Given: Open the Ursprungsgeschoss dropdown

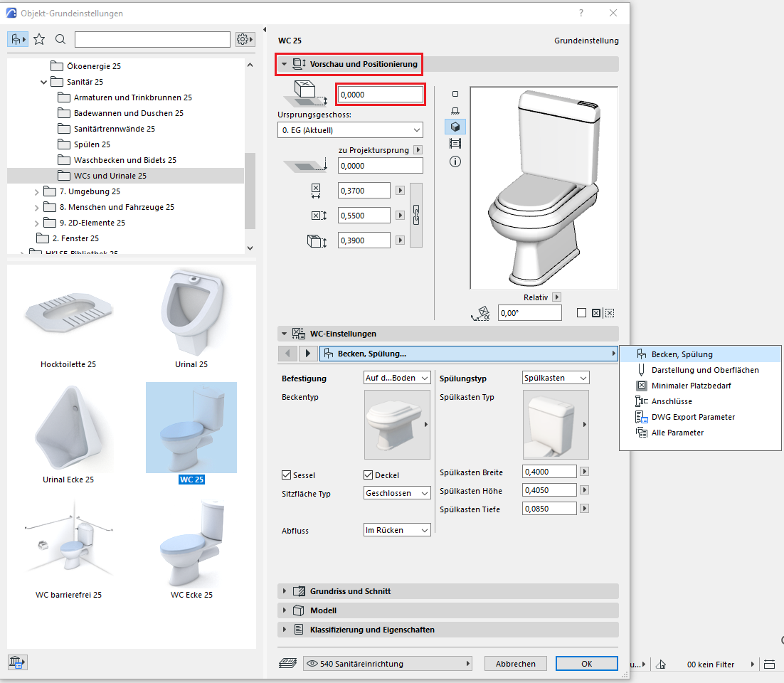Looking at the screenshot, I should [349, 130].
